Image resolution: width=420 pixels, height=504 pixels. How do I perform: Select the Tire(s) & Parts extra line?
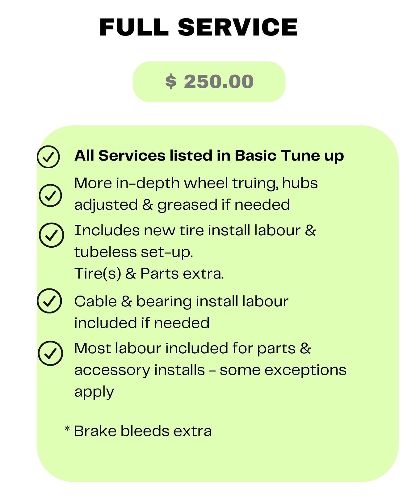tap(149, 274)
